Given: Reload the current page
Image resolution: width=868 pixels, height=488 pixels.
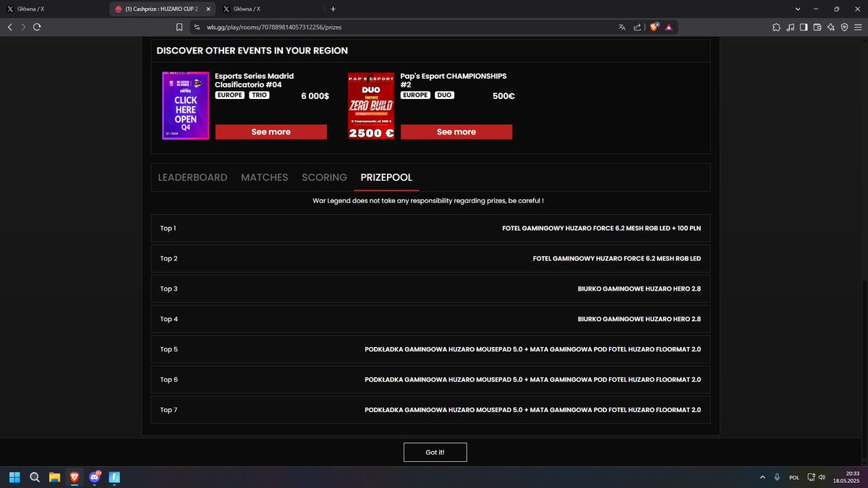Looking at the screenshot, I should click(37, 27).
